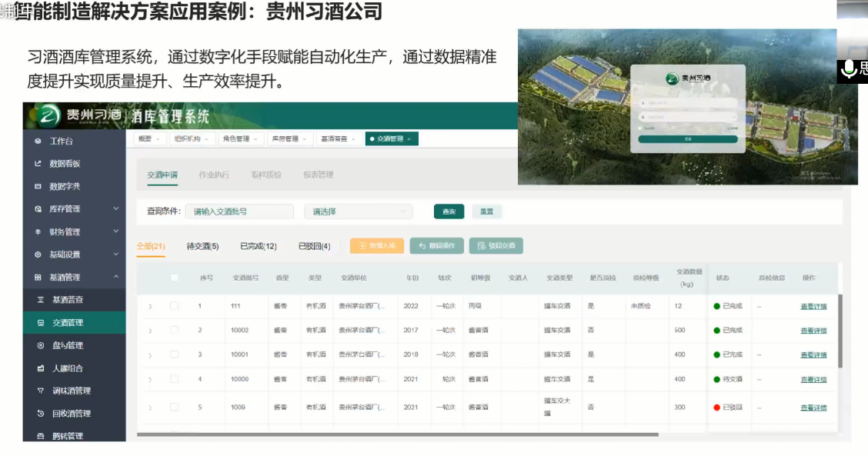Image resolution: width=868 pixels, height=456 pixels.
Task: Filter by 已驳回(4) status tab
Action: point(315,246)
